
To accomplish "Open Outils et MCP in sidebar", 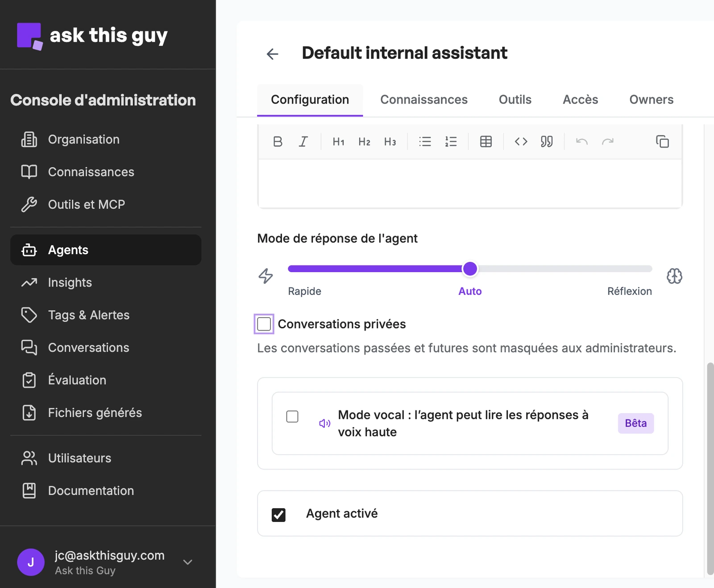I will coord(106,204).
